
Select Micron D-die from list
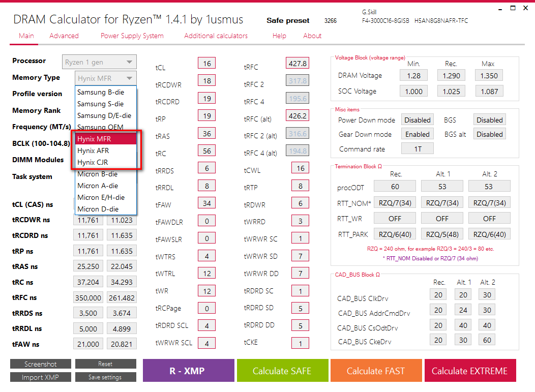coord(106,209)
